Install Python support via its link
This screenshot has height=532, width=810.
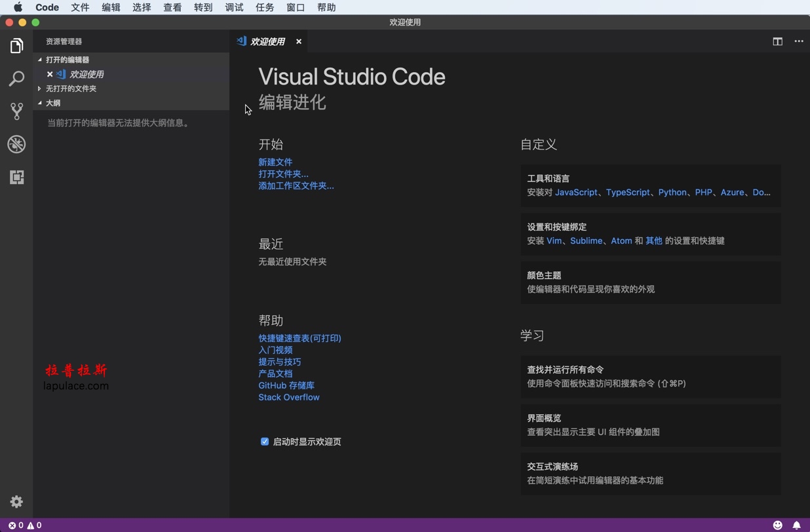pyautogui.click(x=672, y=192)
